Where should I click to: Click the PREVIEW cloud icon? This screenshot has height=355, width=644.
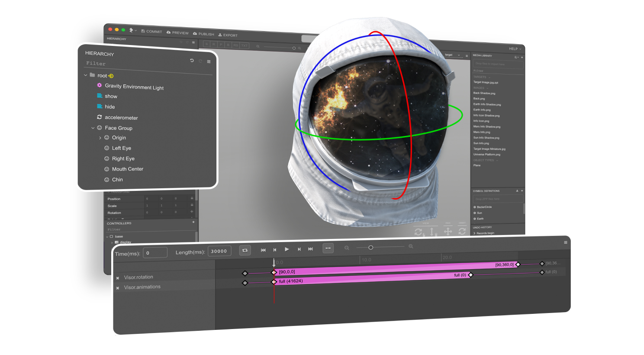168,32
